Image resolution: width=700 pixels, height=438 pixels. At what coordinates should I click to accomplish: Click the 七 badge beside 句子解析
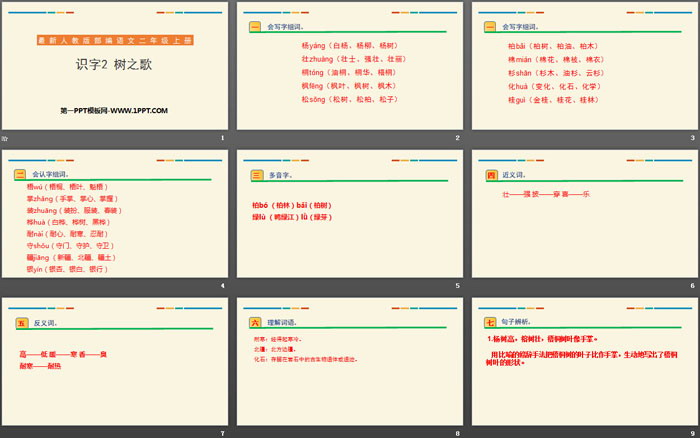[x=491, y=323]
